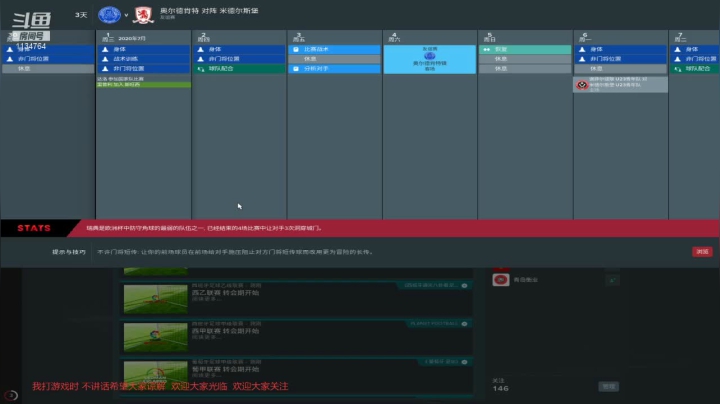Click cone icon on Monday's 非门将位置 session
The width and height of the screenshot is (720, 404).
[x=582, y=59]
